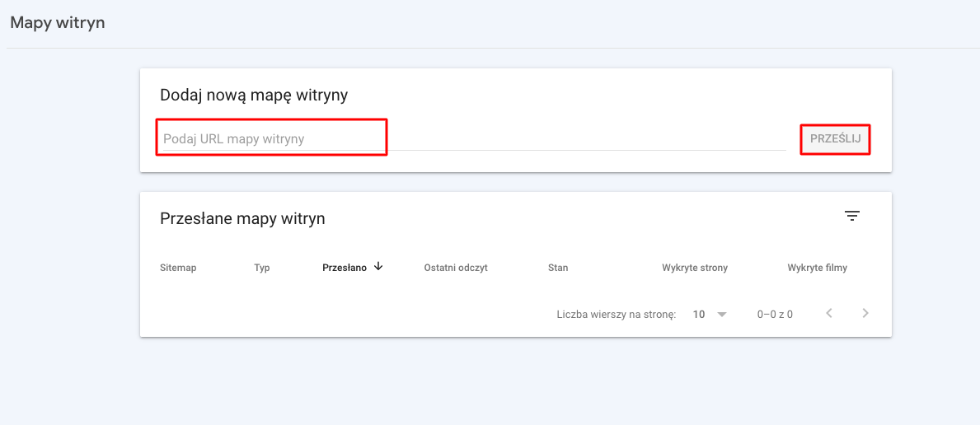The image size is (980, 425).
Task: Sort by the Typ column header
Action: coord(262,268)
